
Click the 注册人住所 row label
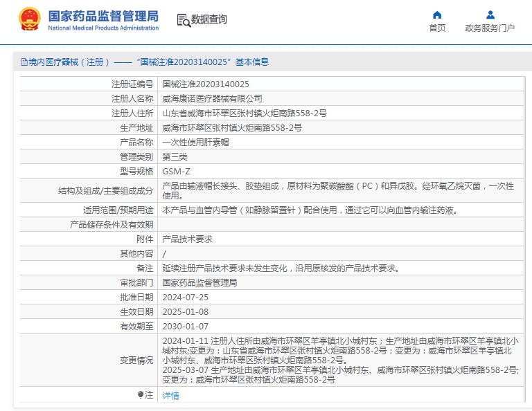(x=132, y=113)
